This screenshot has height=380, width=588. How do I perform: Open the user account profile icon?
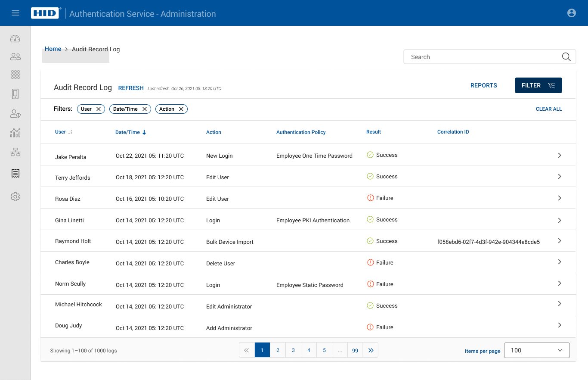[572, 13]
